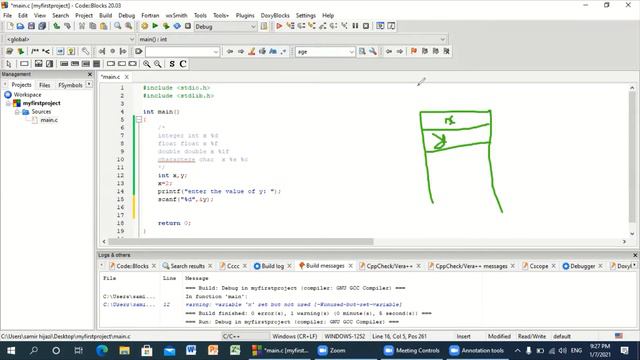This screenshot has height=360, width=640.
Task: Click the Rebuild icon
Action: (x=177, y=26)
